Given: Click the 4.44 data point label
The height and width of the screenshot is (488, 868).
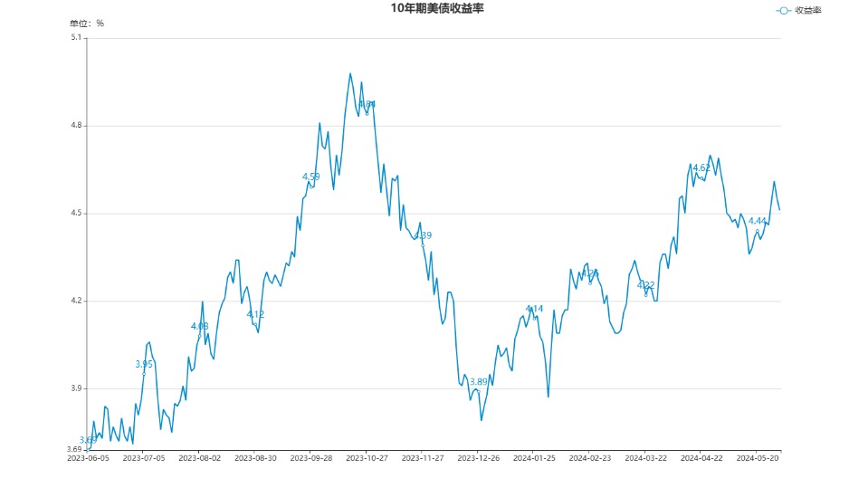Looking at the screenshot, I should tap(757, 221).
